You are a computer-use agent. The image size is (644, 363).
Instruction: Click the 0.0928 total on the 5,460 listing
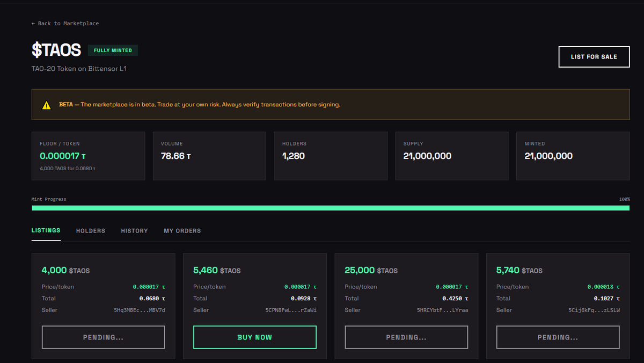coord(304,299)
